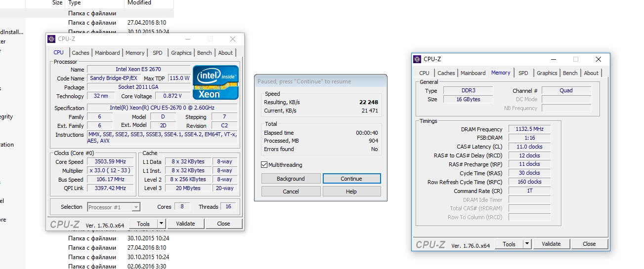The width and height of the screenshot is (644, 269).
Task: Open Graphics tab in right CPU-Z window
Action: [547, 73]
